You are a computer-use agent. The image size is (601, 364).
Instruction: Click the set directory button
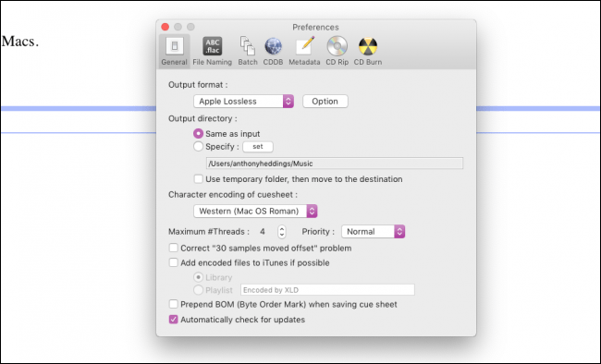[258, 146]
